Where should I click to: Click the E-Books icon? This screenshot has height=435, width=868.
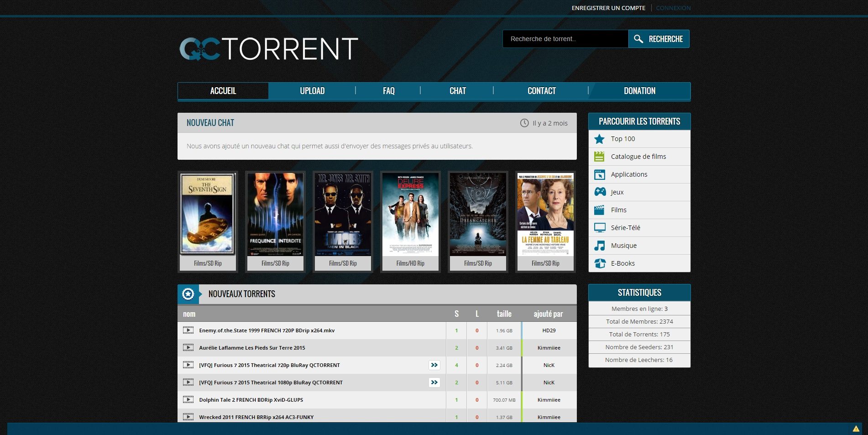pyautogui.click(x=600, y=263)
